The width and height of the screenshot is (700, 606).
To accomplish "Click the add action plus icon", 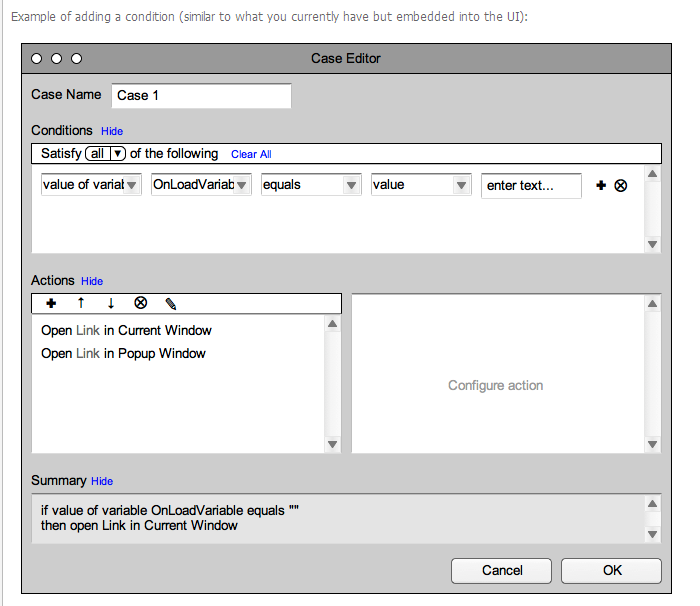I will tap(51, 303).
